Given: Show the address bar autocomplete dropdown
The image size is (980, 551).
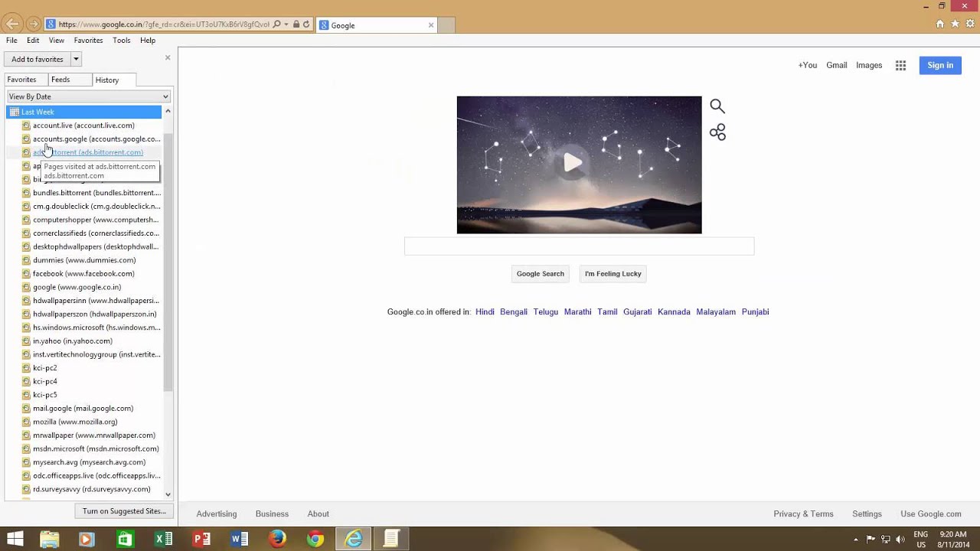Looking at the screenshot, I should coord(286,24).
